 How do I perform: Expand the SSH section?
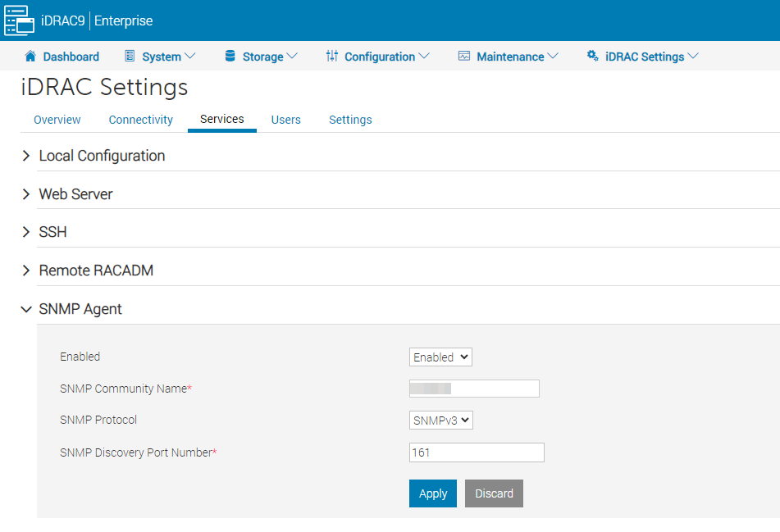tap(26, 232)
